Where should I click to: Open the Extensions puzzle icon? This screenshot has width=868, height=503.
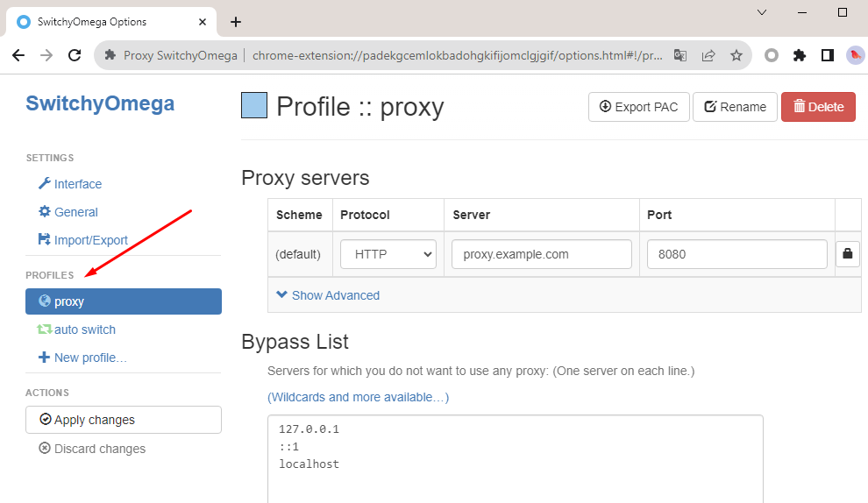(x=799, y=55)
